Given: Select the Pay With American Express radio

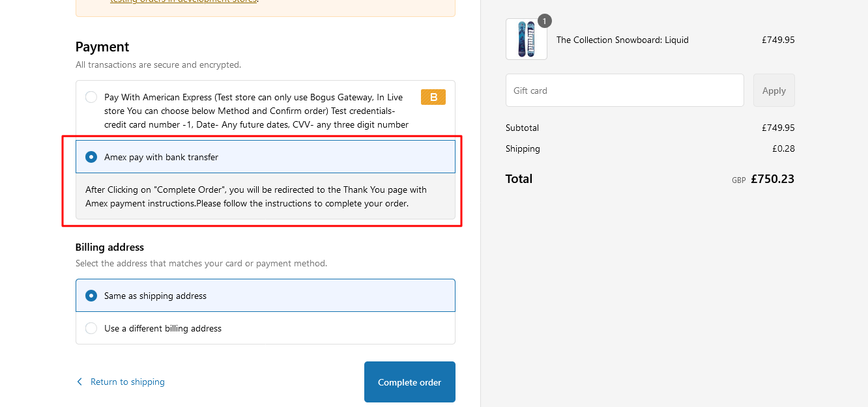Looking at the screenshot, I should [91, 97].
